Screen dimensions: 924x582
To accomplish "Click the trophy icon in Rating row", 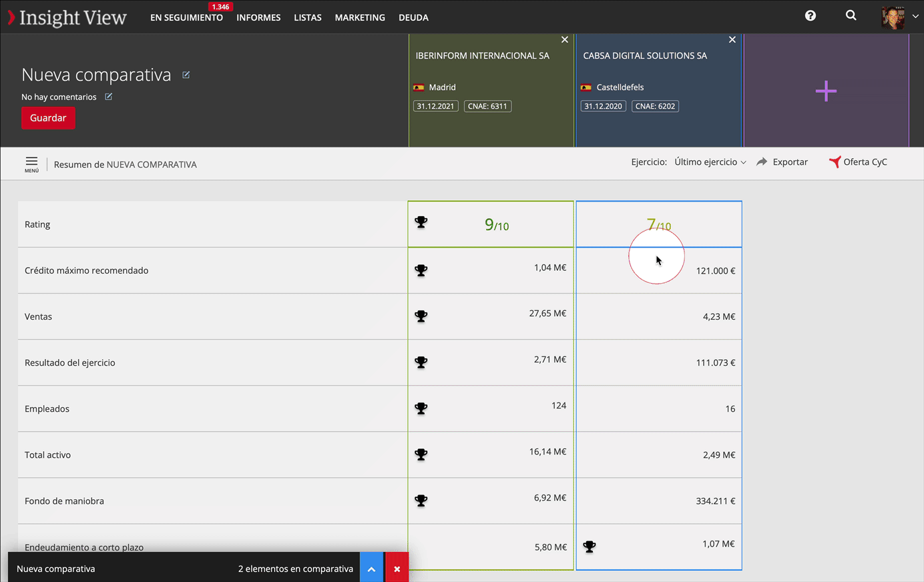I will coord(421,222).
